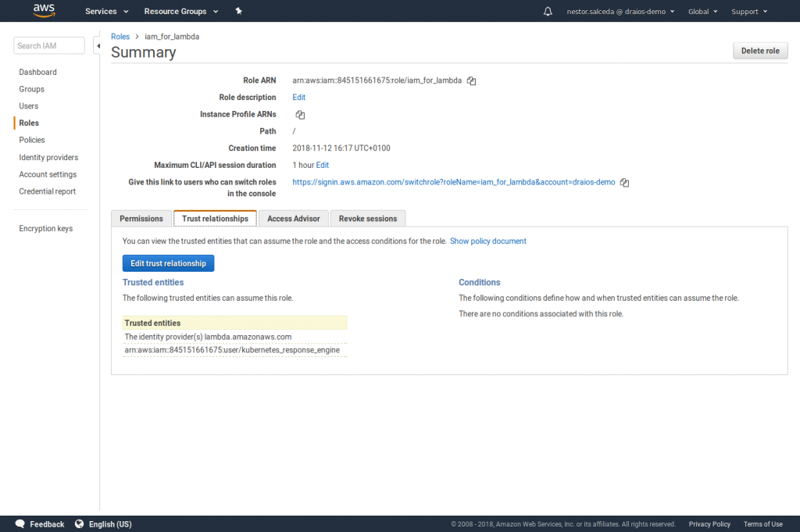Viewport: 800px width, 532px height.
Task: Open the Global region dropdown
Action: (x=702, y=11)
